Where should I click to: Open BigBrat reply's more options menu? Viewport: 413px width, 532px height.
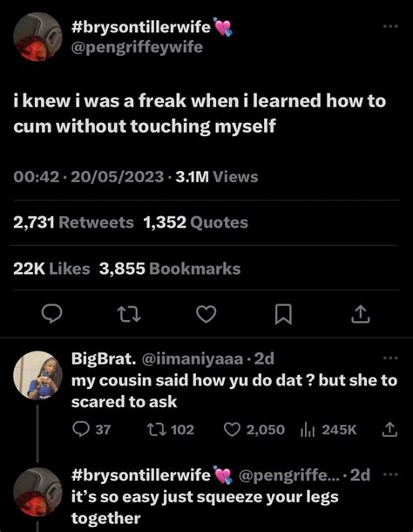(390, 358)
